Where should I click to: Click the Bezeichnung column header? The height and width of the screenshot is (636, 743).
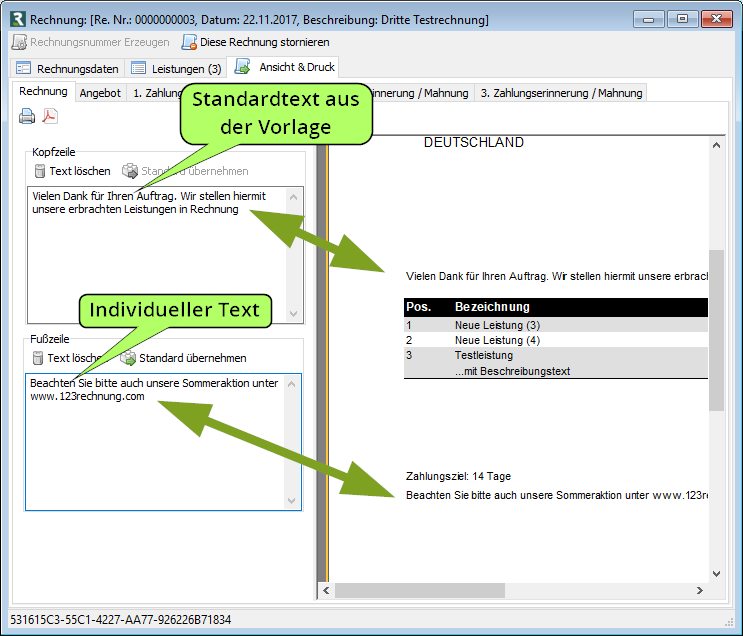pyautogui.click(x=492, y=307)
